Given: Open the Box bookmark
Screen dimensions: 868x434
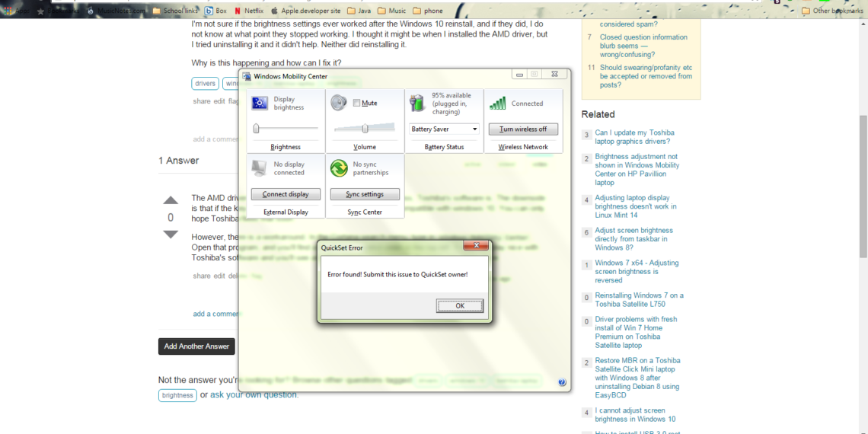Looking at the screenshot, I should (216, 11).
